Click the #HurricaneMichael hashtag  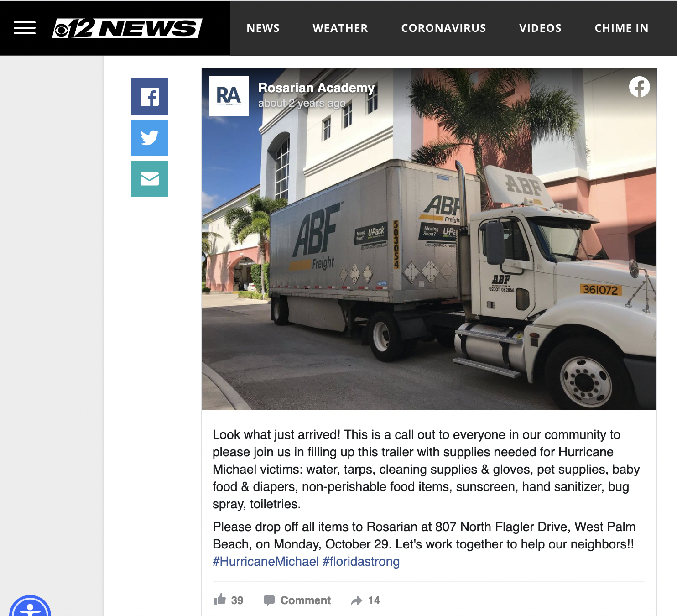(x=266, y=561)
